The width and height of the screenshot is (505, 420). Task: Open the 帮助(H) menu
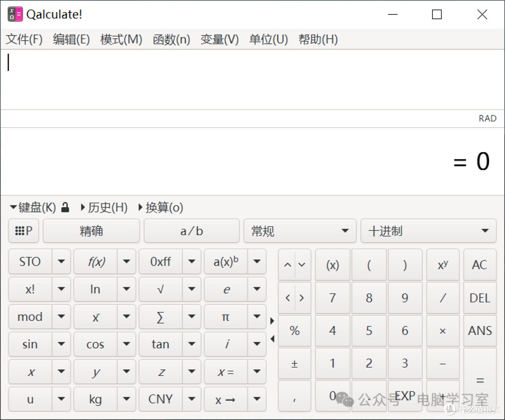[x=318, y=39]
